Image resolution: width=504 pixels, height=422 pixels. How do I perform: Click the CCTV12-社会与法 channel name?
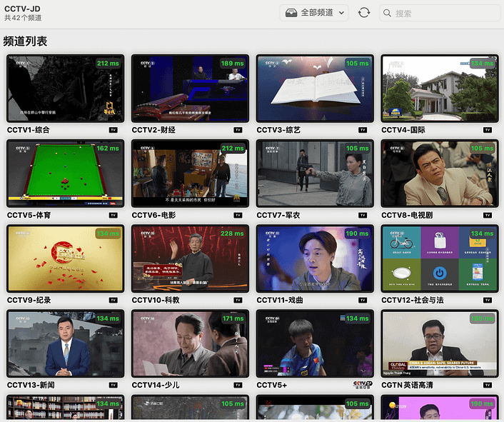(413, 300)
